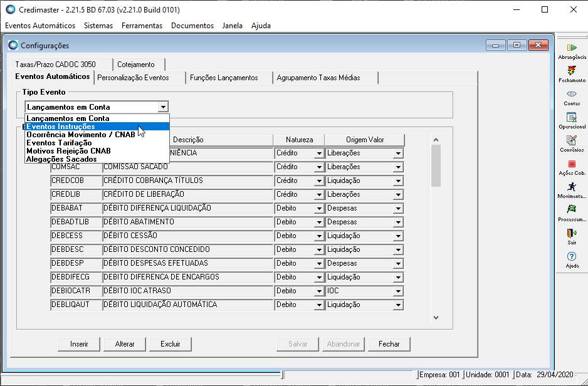Viewport: 588px width, 386px height.
Task: Click the CRÉDITO COBRANÇA TÍTULOS description cell
Action: point(188,181)
